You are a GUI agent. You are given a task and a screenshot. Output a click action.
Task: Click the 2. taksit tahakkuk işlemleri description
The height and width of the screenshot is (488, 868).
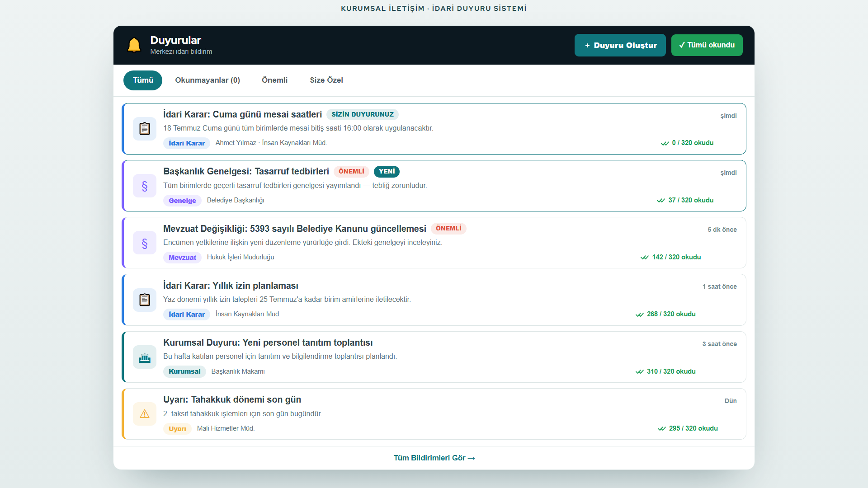[243, 414]
